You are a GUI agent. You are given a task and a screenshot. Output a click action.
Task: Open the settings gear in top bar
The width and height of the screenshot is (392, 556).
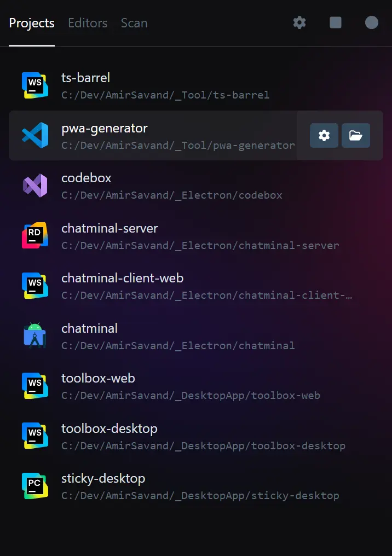click(299, 22)
